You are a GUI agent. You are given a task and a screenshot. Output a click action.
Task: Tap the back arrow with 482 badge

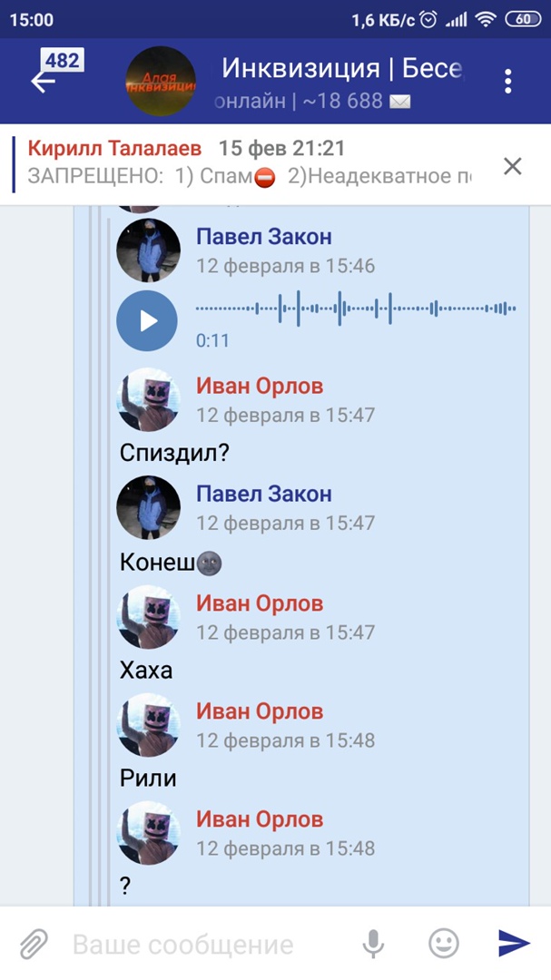[54, 73]
